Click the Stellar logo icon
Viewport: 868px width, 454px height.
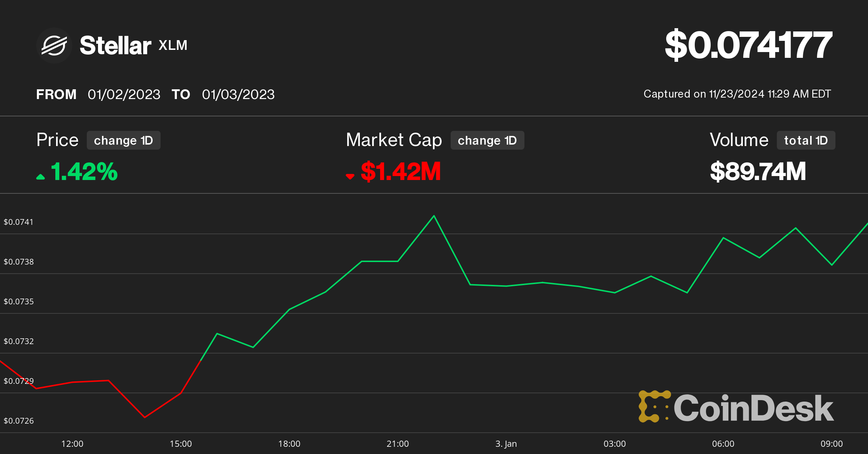click(54, 46)
